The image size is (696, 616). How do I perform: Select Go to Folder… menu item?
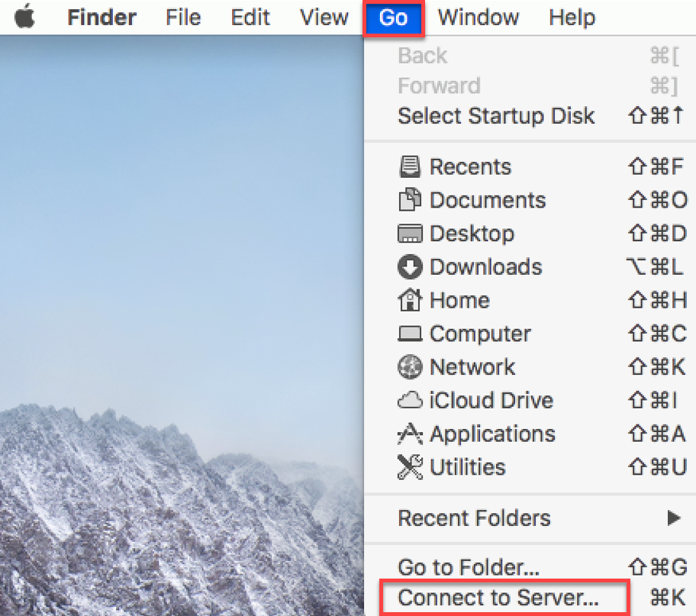point(469,567)
